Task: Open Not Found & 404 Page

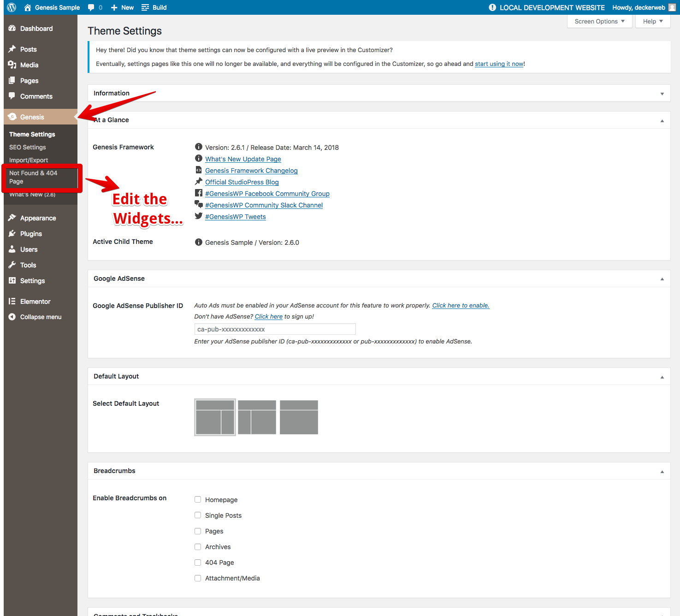Action: click(33, 177)
